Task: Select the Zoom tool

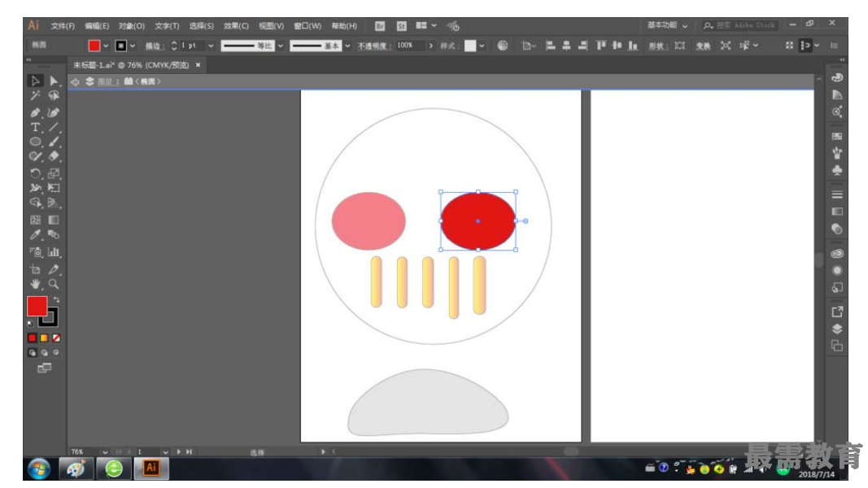Action: [54, 284]
